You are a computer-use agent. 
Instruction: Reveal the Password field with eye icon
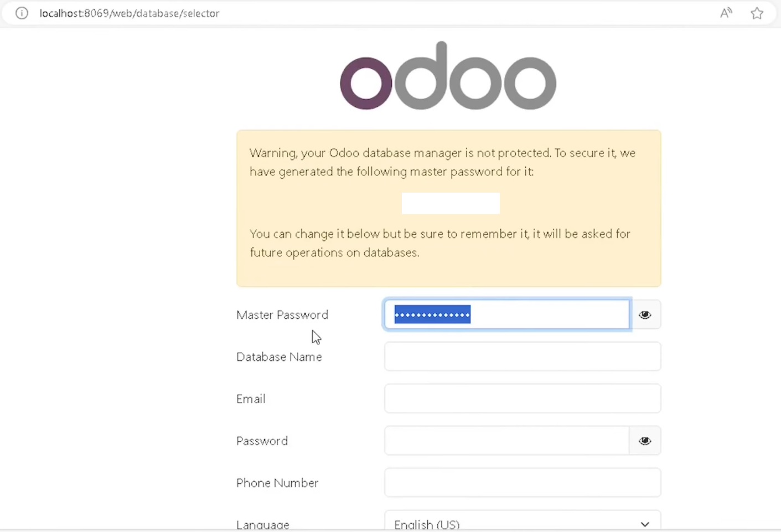[x=645, y=441]
